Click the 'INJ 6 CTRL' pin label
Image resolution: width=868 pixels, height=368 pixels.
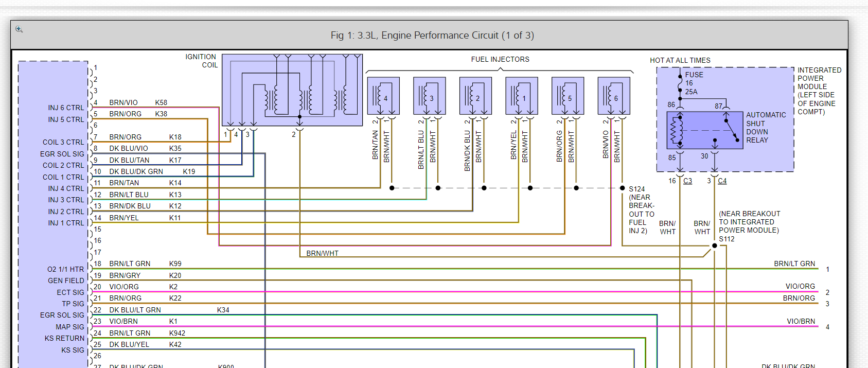click(66, 108)
